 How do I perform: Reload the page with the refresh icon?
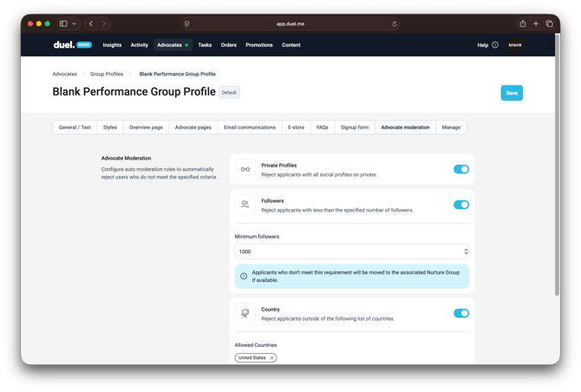(395, 24)
